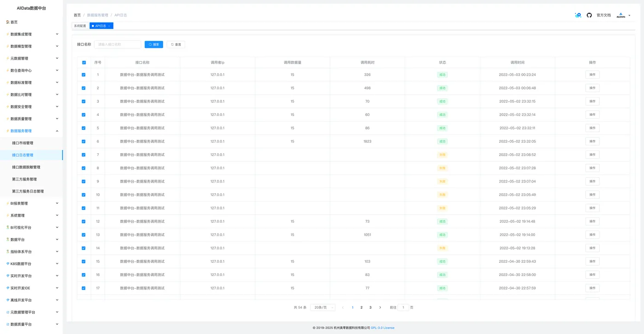
Task: Click the 操作 button for row 2
Action: pyautogui.click(x=592, y=88)
